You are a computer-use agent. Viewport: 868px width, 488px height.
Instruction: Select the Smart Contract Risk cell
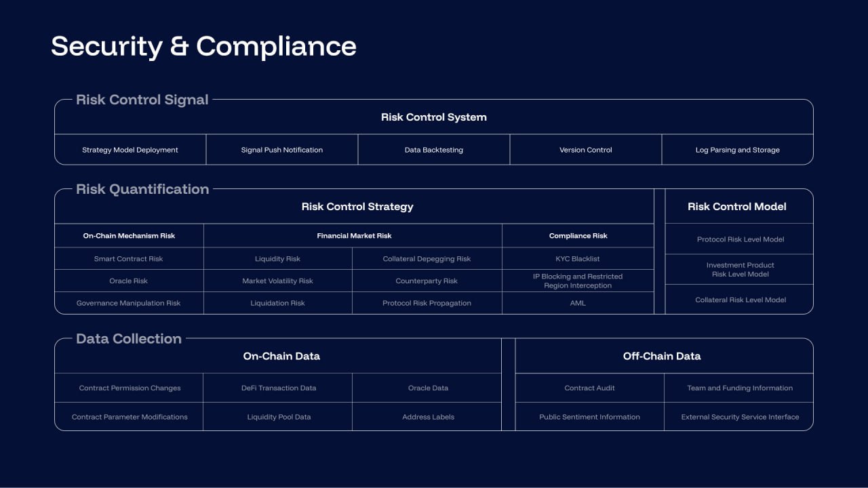pyautogui.click(x=129, y=259)
